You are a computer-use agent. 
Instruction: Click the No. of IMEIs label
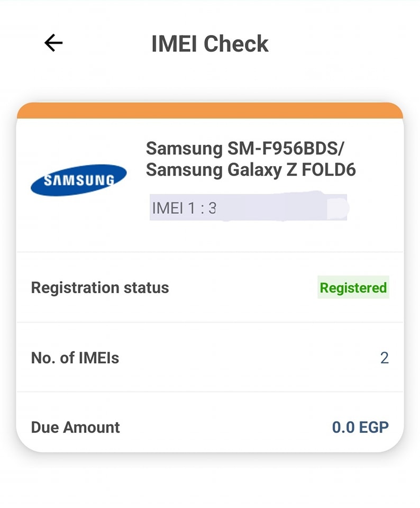click(x=75, y=358)
